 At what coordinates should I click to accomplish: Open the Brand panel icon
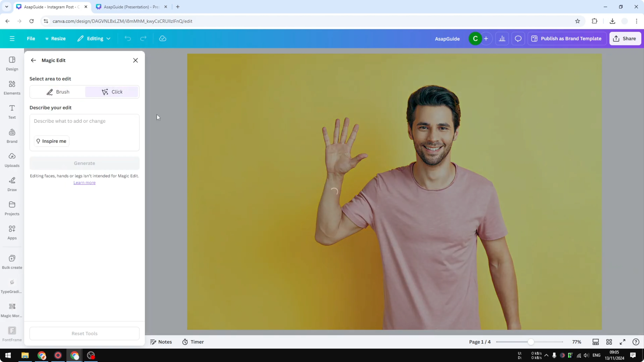[x=12, y=135]
